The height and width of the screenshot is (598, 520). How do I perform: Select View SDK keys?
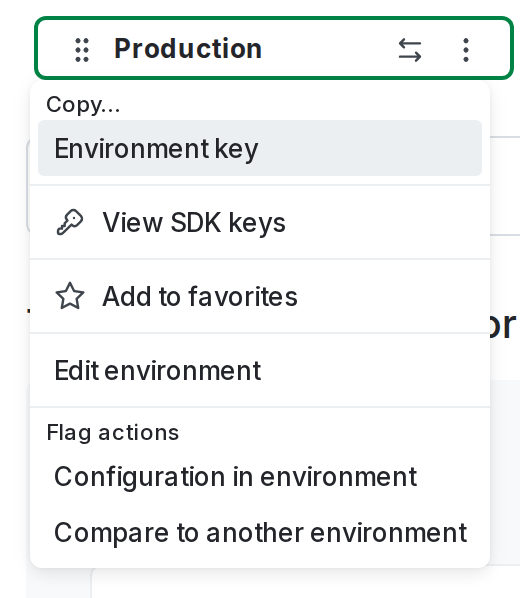point(260,222)
